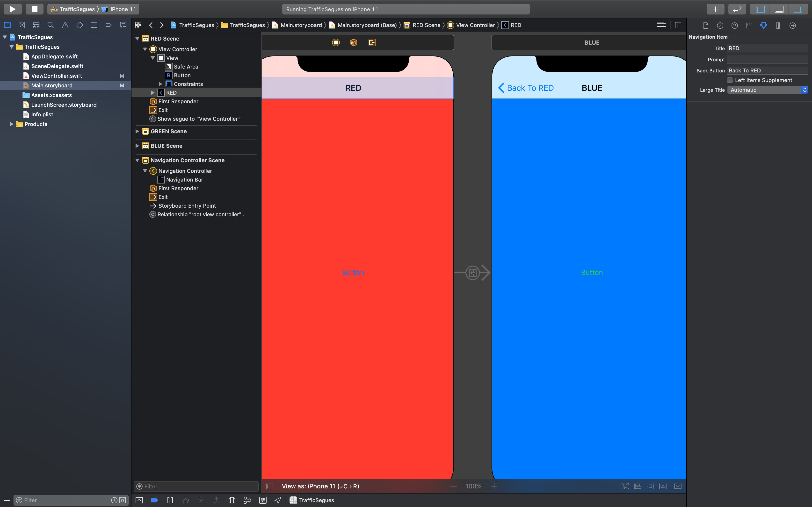The image size is (812, 507).
Task: Enable Left Items Supplement checkbox
Action: pyautogui.click(x=730, y=80)
